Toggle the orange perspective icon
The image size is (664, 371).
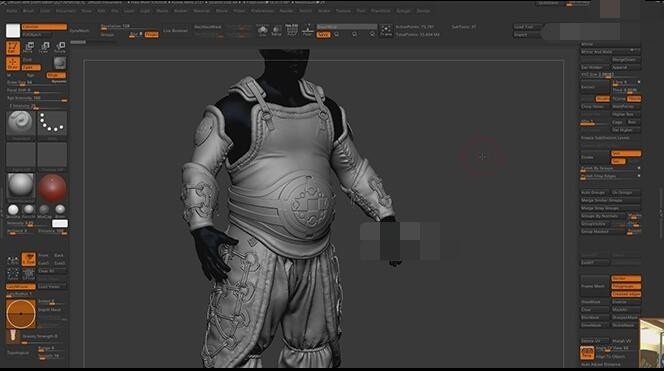(x=587, y=352)
